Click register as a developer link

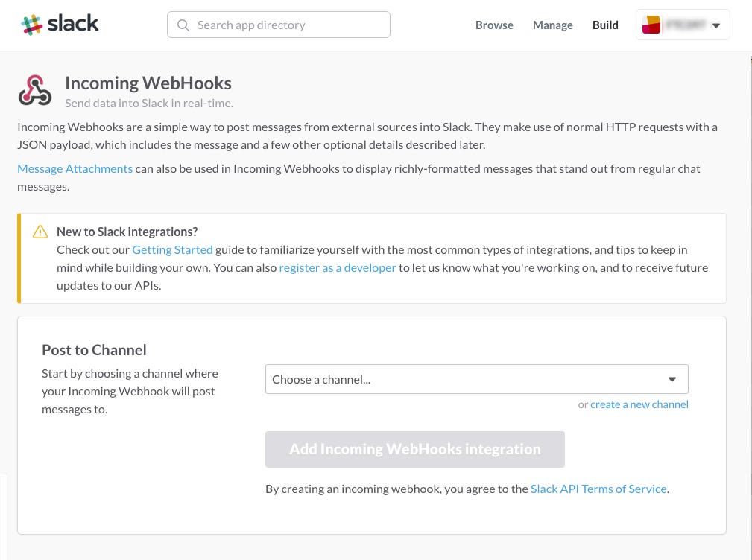[x=338, y=268]
